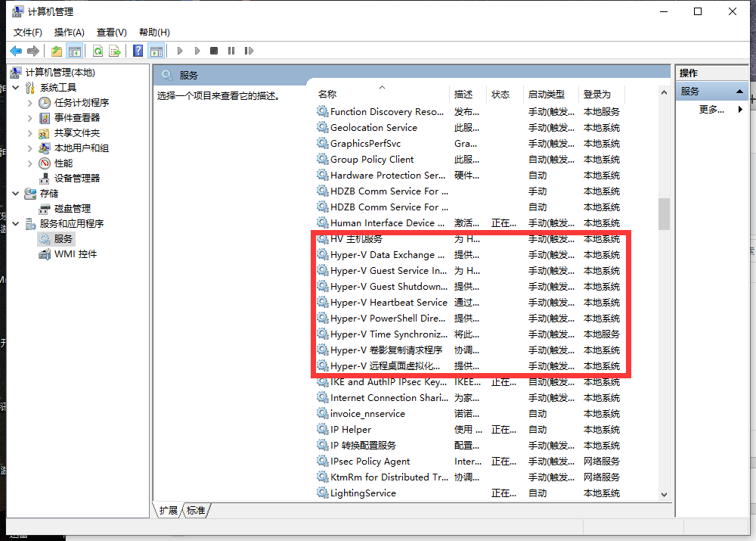
Task: Open the 操作(A) menu
Action: click(69, 32)
